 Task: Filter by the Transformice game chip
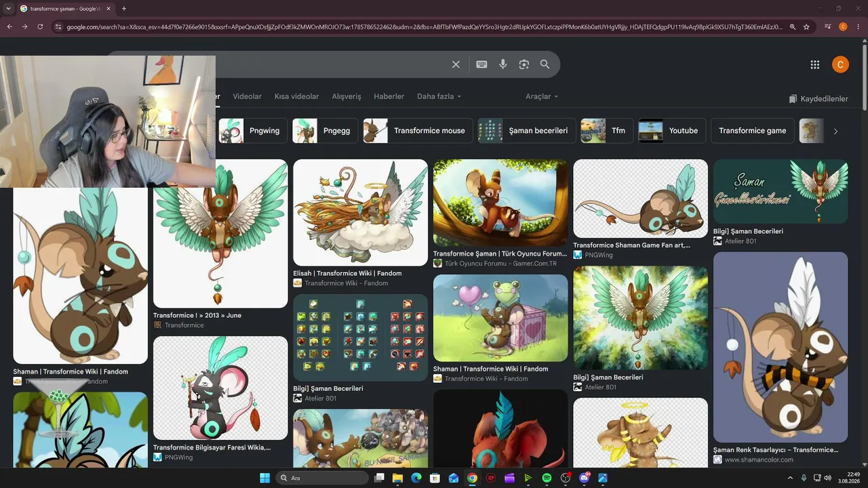click(x=753, y=131)
